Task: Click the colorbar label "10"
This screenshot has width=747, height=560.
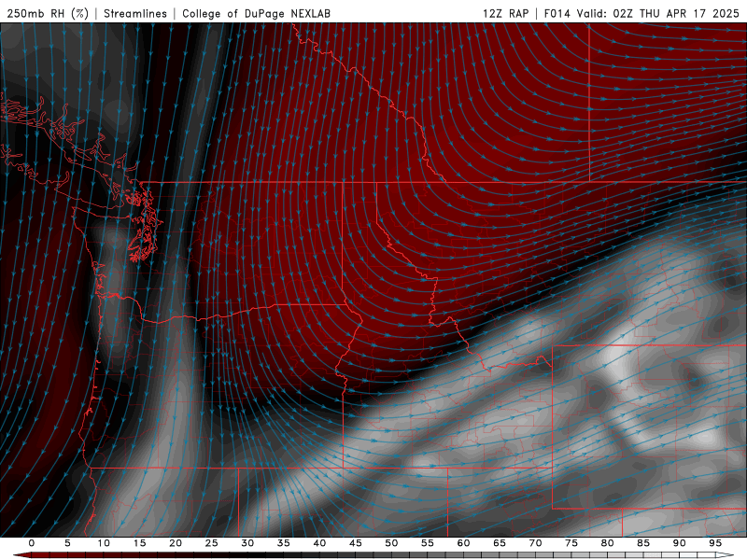Action: (x=104, y=543)
